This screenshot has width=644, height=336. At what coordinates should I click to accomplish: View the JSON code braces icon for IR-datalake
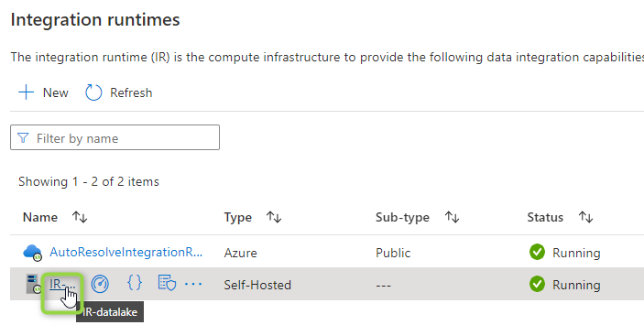point(135,283)
